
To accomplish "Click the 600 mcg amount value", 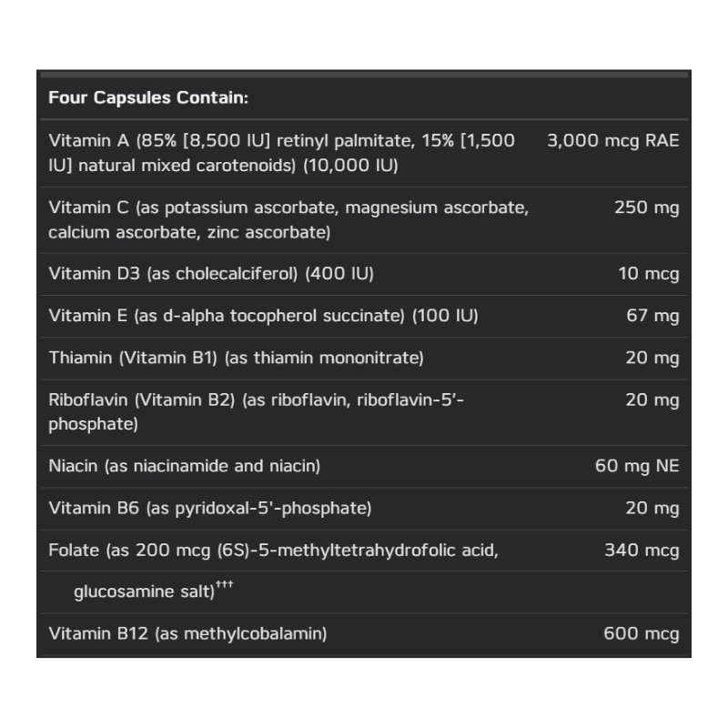I will pyautogui.click(x=642, y=633).
